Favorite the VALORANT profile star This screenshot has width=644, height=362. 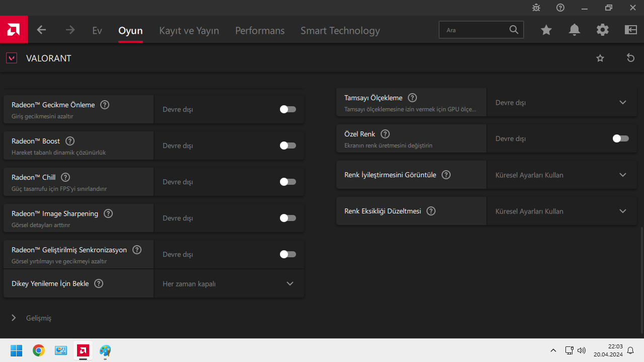pyautogui.click(x=600, y=58)
